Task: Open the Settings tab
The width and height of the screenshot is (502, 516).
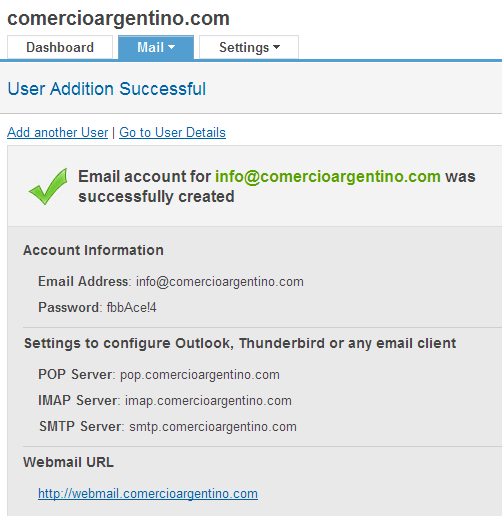Action: point(249,47)
